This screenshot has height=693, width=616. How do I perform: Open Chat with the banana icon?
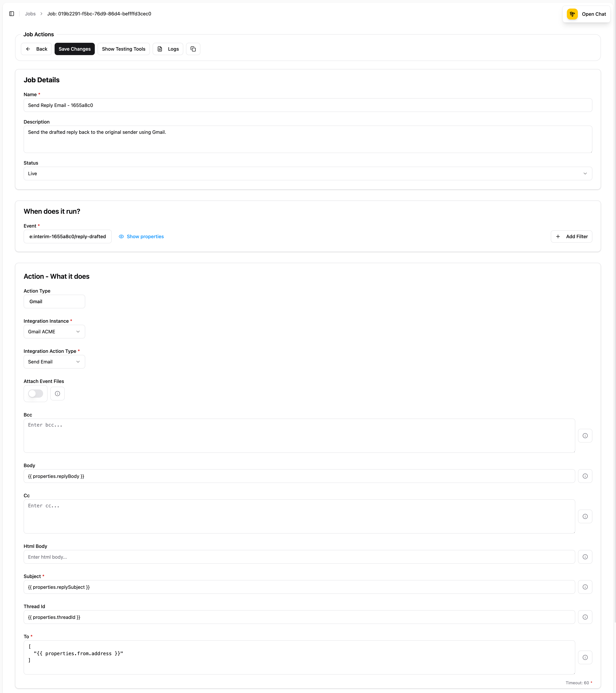[572, 14]
